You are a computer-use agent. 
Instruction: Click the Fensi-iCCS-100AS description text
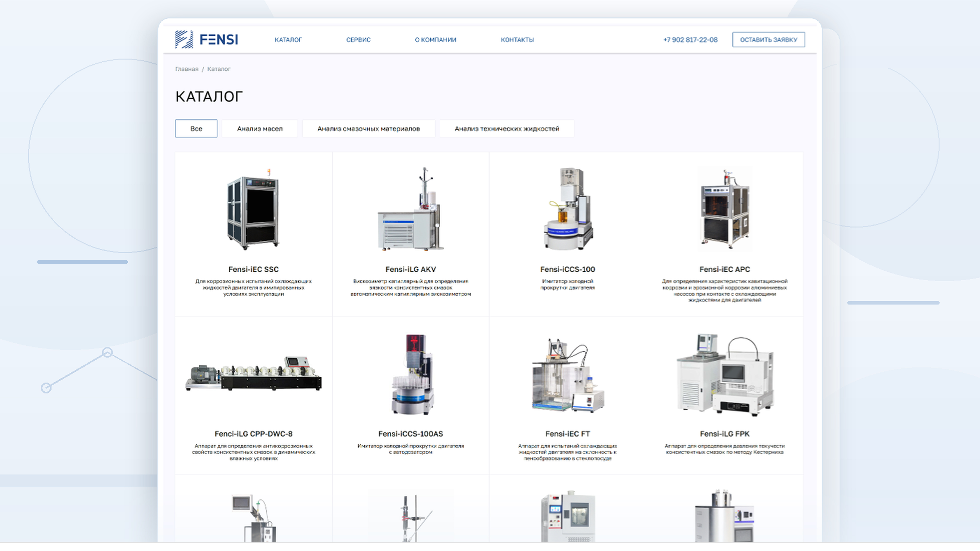point(411,449)
